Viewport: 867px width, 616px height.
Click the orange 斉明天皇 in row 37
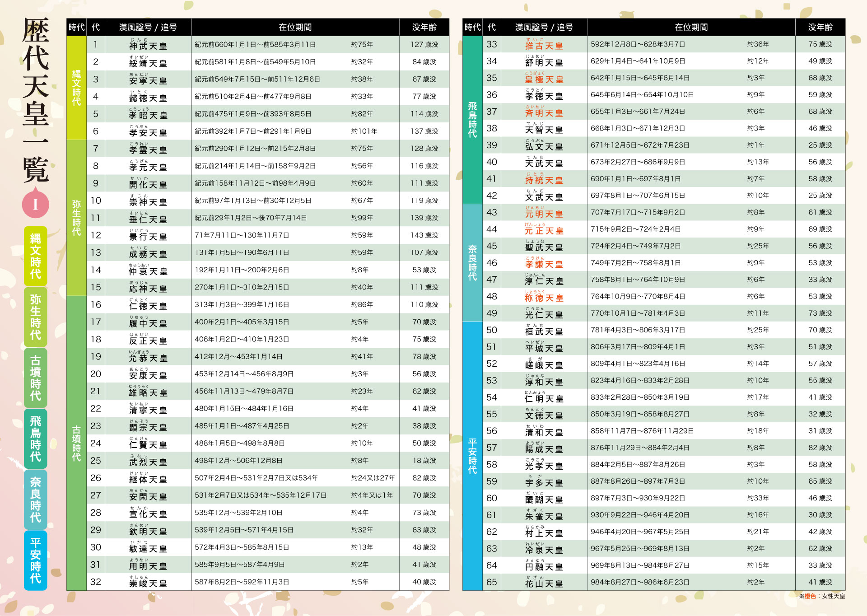pos(544,113)
